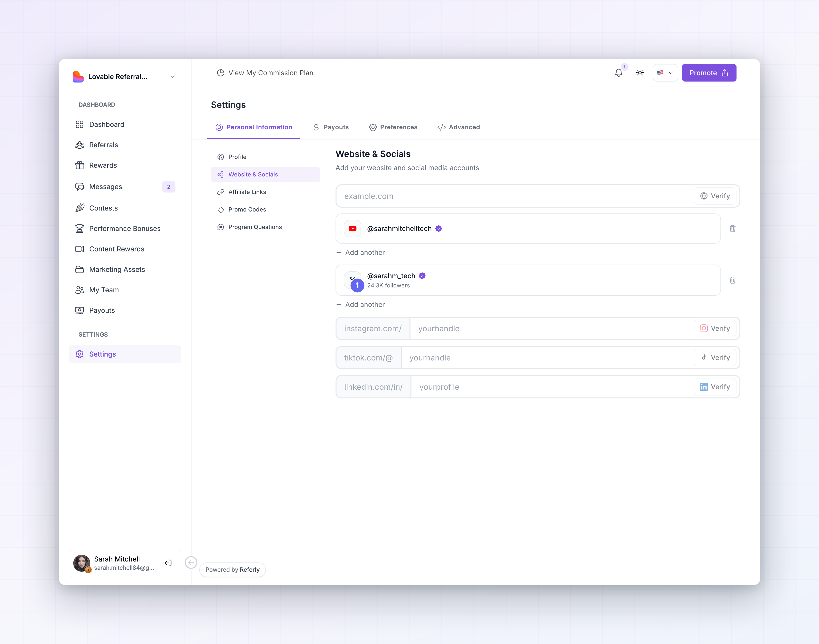This screenshot has width=819, height=644.
Task: Toggle light/dark theme sun icon
Action: point(640,73)
